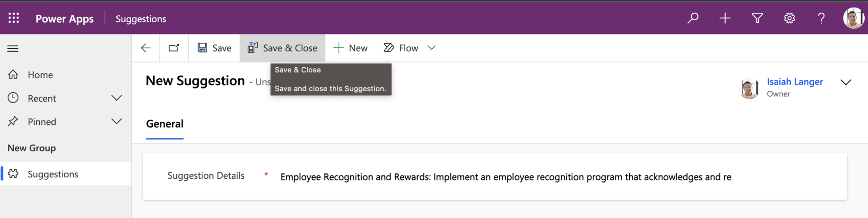
Task: Click the help question mark icon
Action: [821, 18]
